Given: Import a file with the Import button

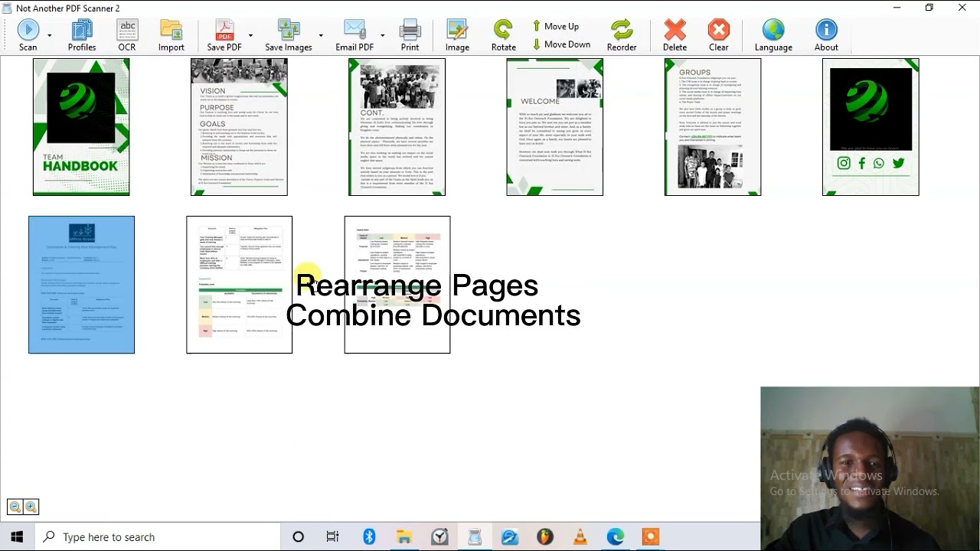Looking at the screenshot, I should [x=171, y=35].
